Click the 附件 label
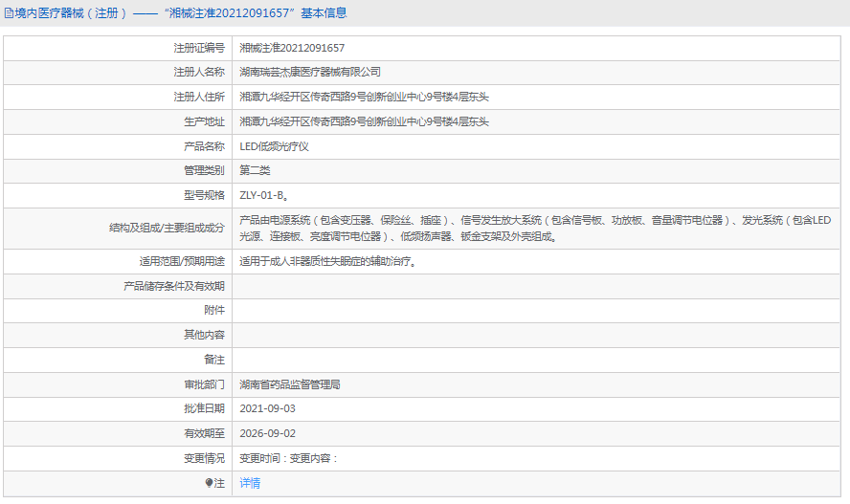This screenshot has width=850, height=504. pyautogui.click(x=214, y=310)
